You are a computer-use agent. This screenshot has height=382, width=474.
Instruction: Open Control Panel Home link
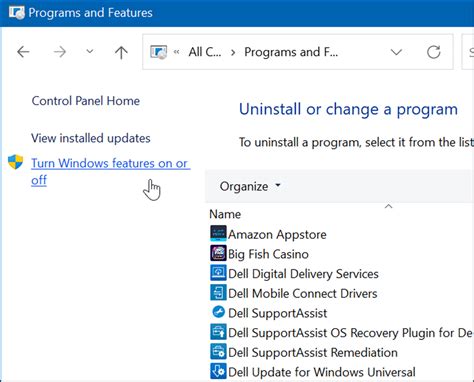pyautogui.click(x=86, y=101)
